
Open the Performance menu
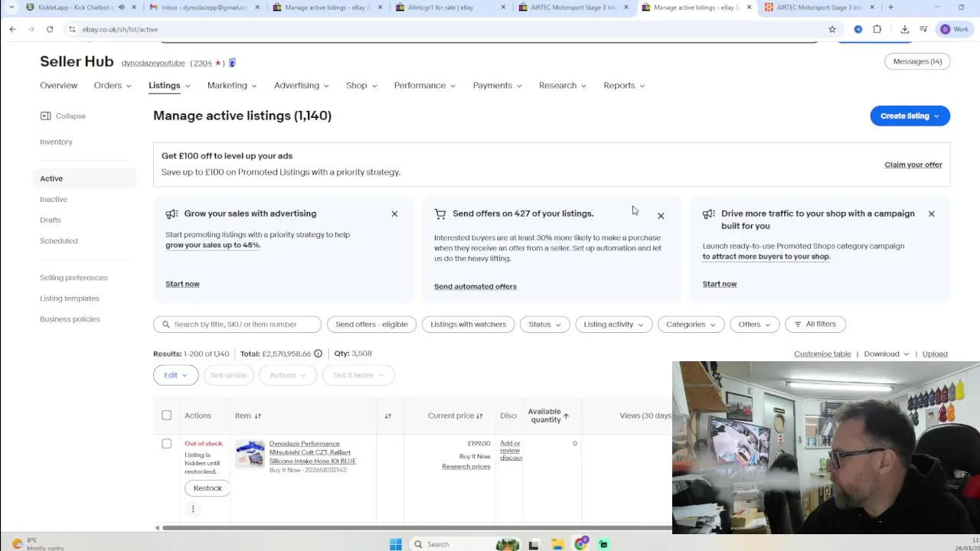[425, 86]
